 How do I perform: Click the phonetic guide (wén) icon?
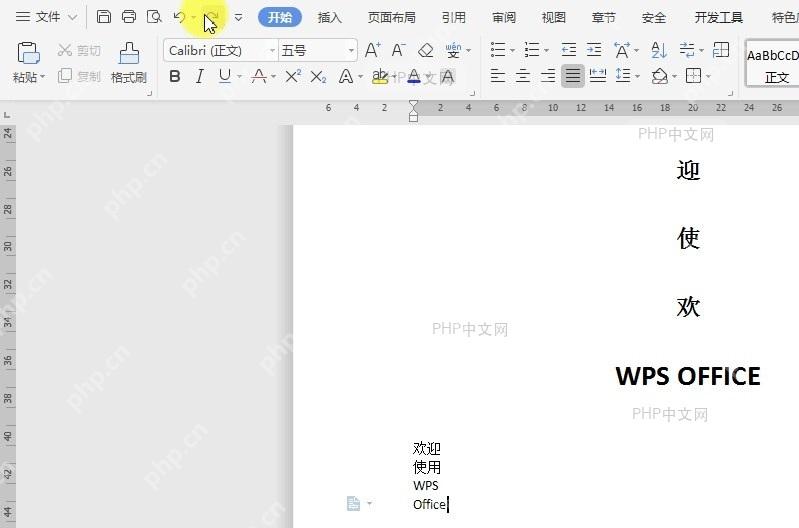click(453, 50)
